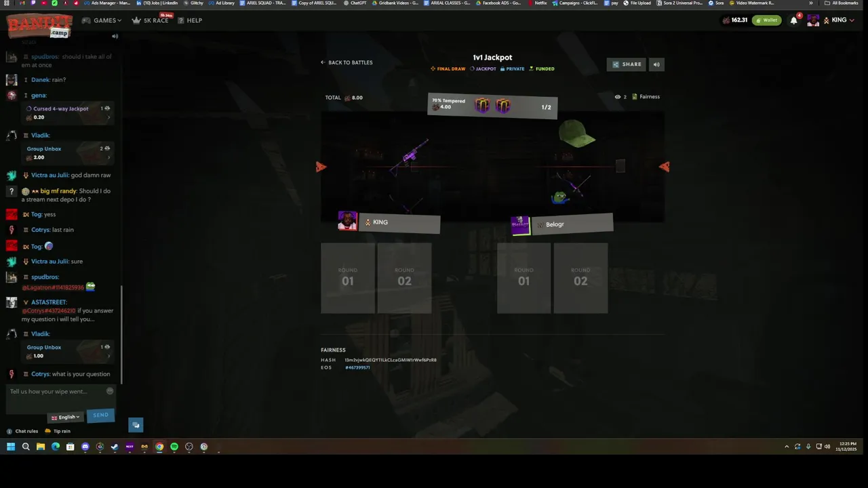The width and height of the screenshot is (868, 488).
Task: Click the purple rifle item in KING's reel
Action: pos(410,157)
